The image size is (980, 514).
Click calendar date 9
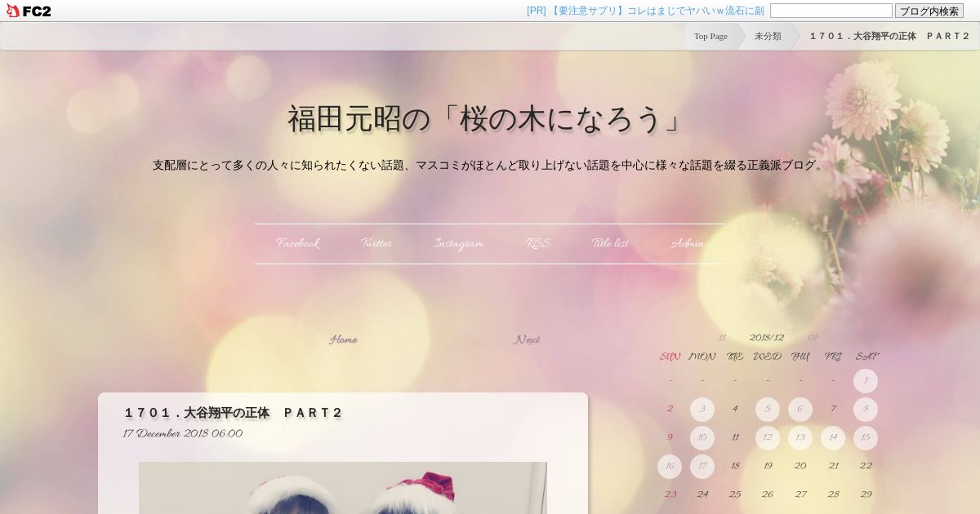(670, 438)
